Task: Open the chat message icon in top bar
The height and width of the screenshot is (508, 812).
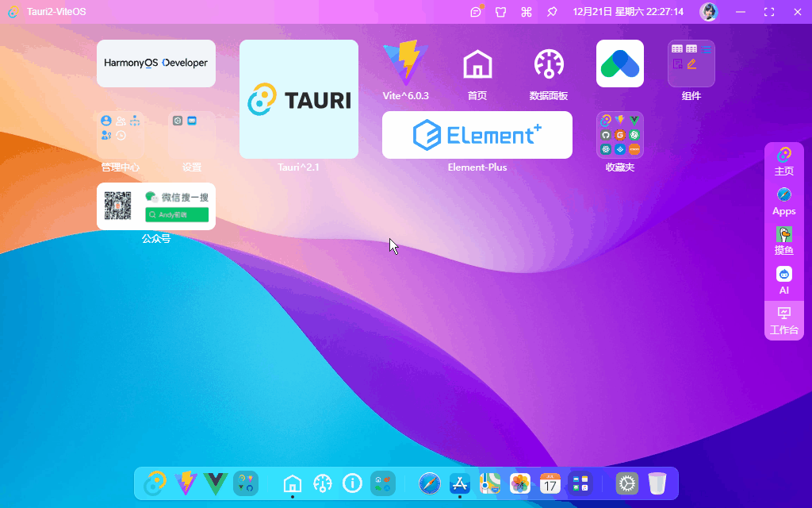Action: pos(476,11)
